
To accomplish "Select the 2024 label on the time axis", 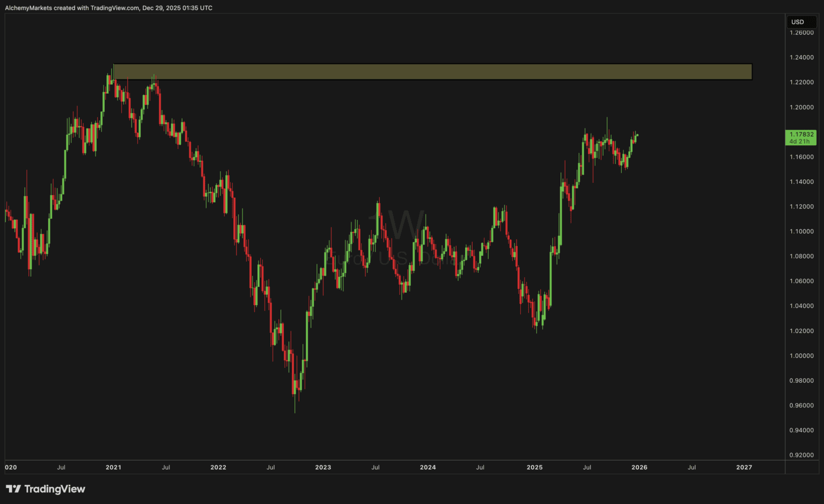I will click(428, 467).
